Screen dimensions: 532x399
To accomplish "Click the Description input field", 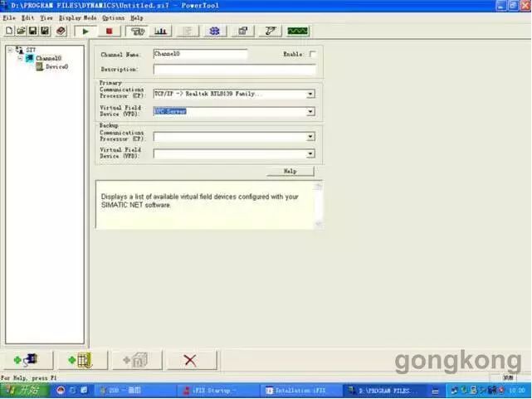I will coord(234,70).
